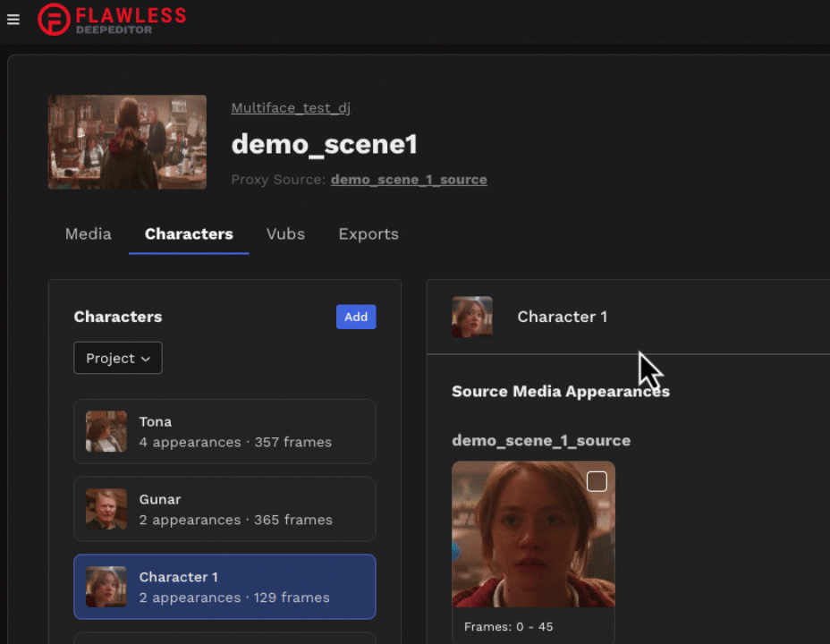Select the Gunar character card
Screen dimensions: 830x644
tap(225, 509)
